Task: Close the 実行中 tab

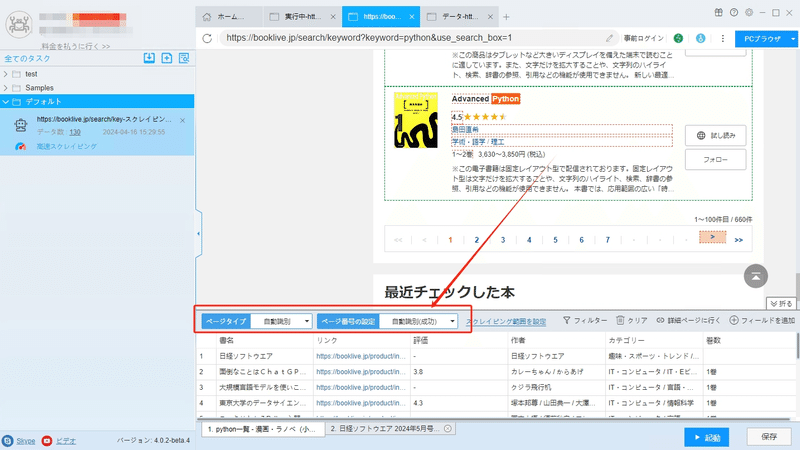Action: 333,17
